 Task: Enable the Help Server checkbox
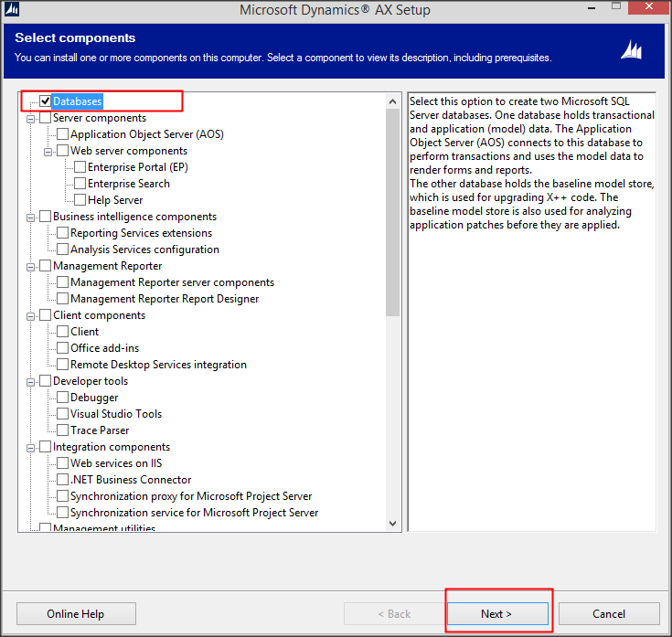click(x=80, y=199)
